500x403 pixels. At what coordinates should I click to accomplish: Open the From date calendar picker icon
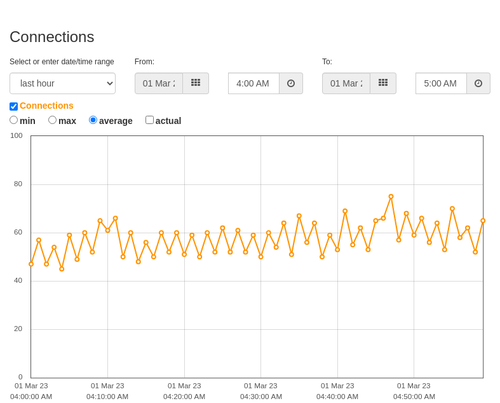tap(196, 83)
